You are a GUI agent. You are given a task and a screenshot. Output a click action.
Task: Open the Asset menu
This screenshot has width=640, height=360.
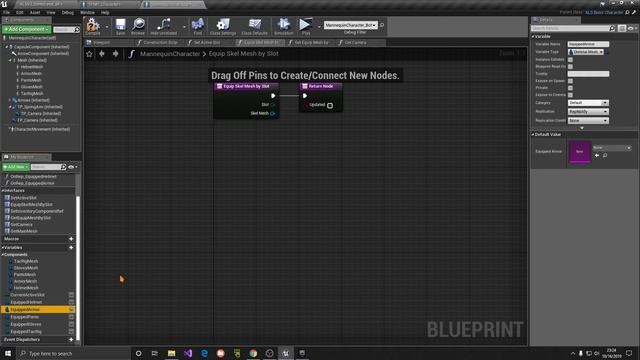tap(35, 13)
